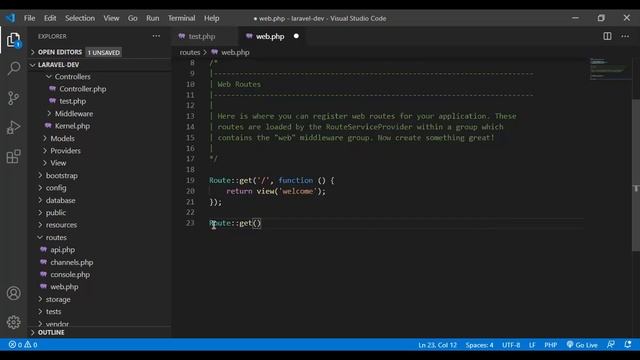Expand the resources folder
The width and height of the screenshot is (640, 360).
(x=61, y=225)
